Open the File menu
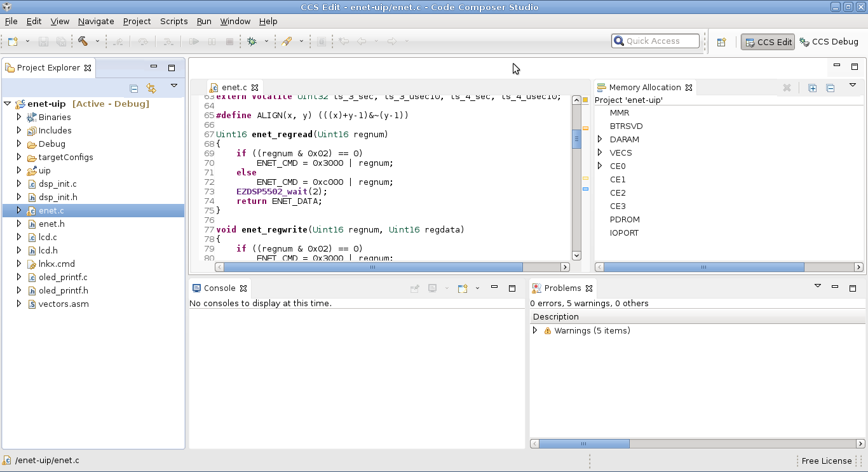This screenshot has width=868, height=472. 11,21
